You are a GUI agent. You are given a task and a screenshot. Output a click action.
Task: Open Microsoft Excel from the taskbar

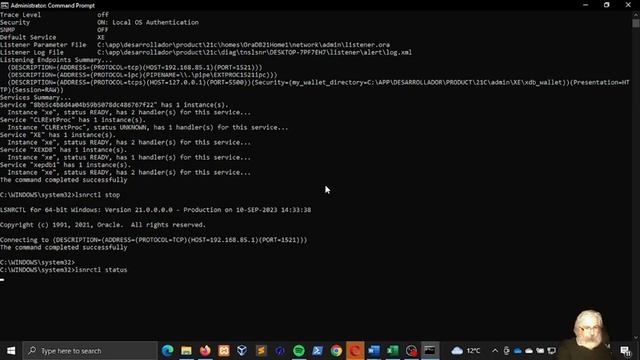[x=393, y=351]
